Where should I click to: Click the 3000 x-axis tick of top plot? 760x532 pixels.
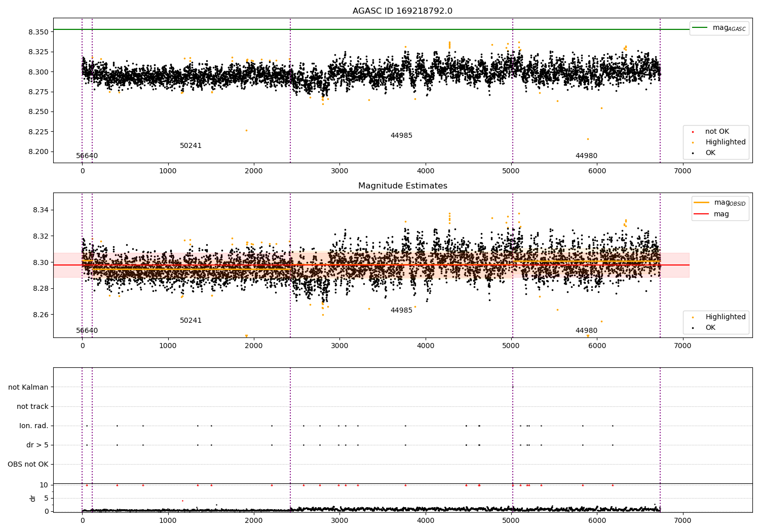pos(339,171)
